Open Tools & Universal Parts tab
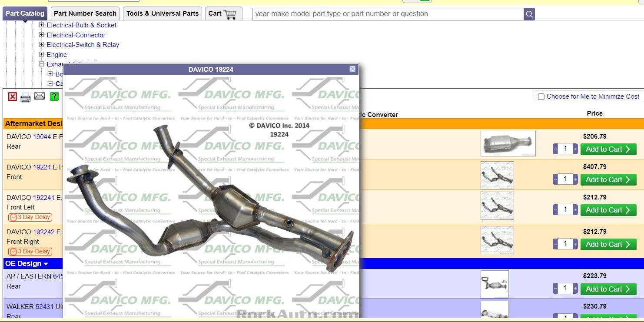This screenshot has height=322, width=644. pyautogui.click(x=163, y=13)
